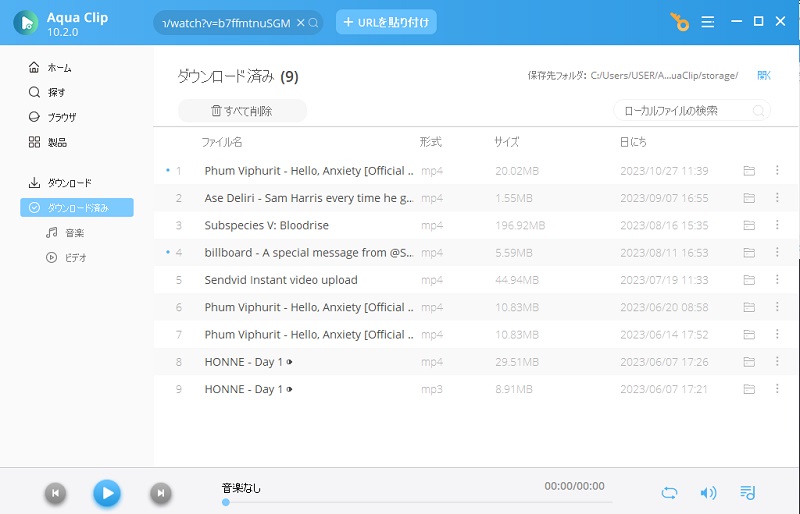The width and height of the screenshot is (800, 514).
Task: Open 探す search page in sidebar
Action: click(47, 92)
